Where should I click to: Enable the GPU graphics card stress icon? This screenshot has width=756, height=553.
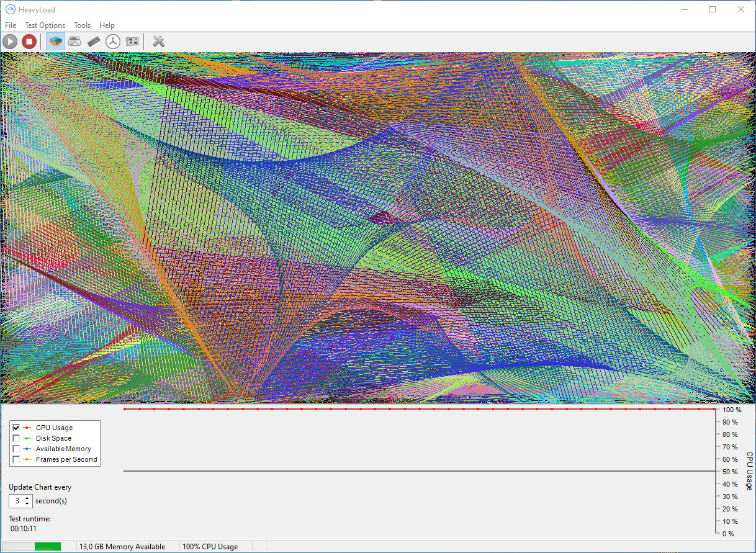[132, 42]
